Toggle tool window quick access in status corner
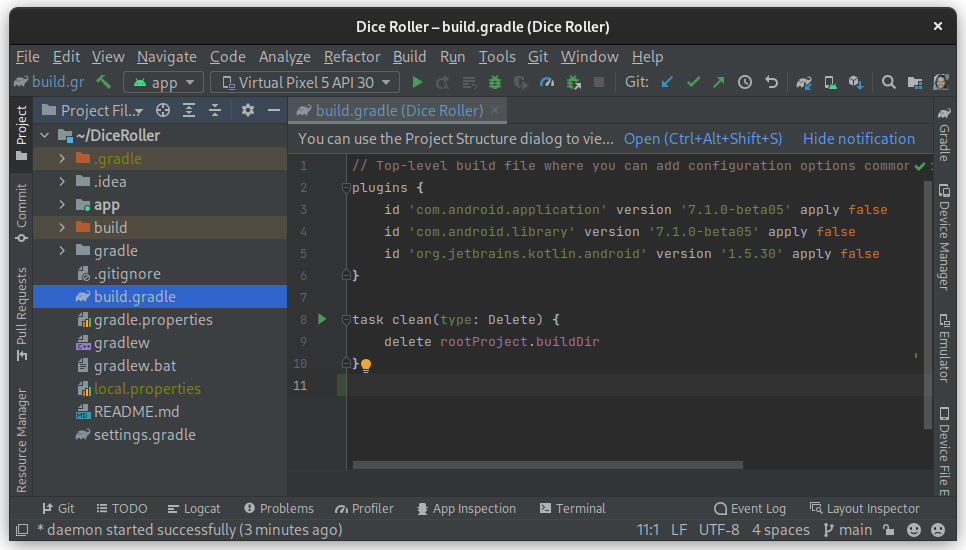Image resolution: width=966 pixels, height=550 pixels. (22, 530)
